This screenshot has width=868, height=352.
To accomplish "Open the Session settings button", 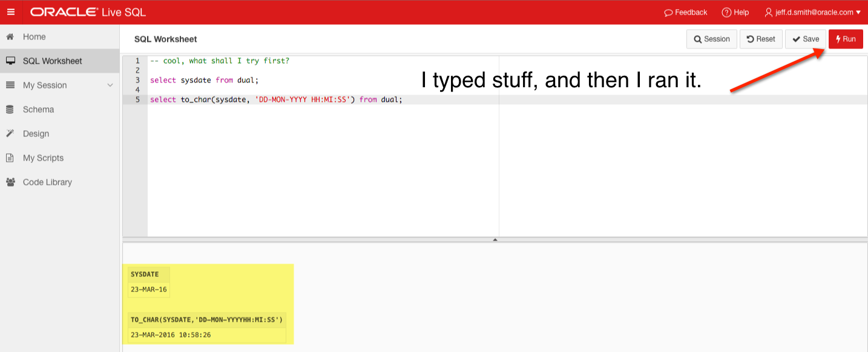I will click(712, 39).
